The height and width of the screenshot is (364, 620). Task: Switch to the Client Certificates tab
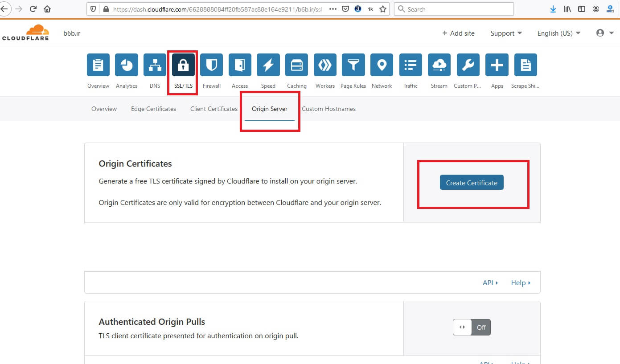pyautogui.click(x=214, y=109)
